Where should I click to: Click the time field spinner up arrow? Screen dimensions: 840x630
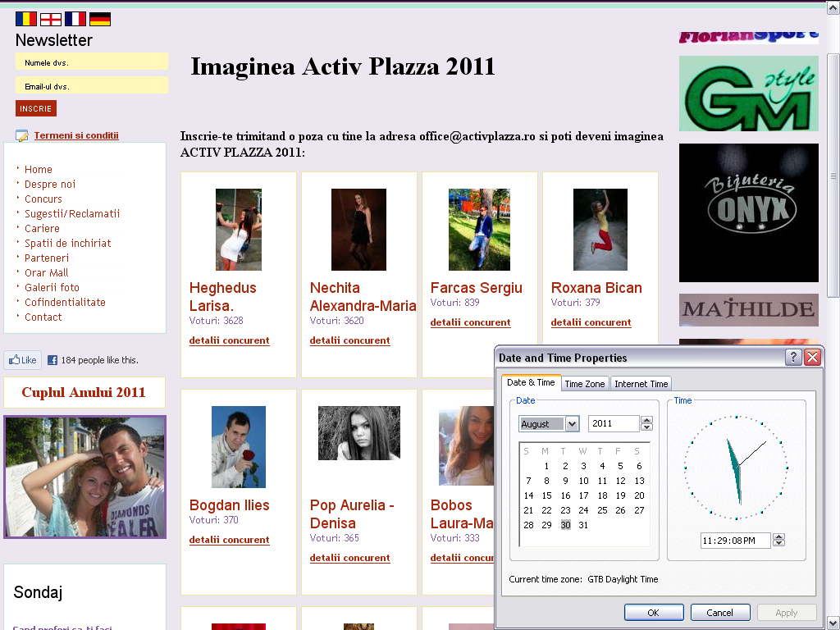click(x=778, y=536)
